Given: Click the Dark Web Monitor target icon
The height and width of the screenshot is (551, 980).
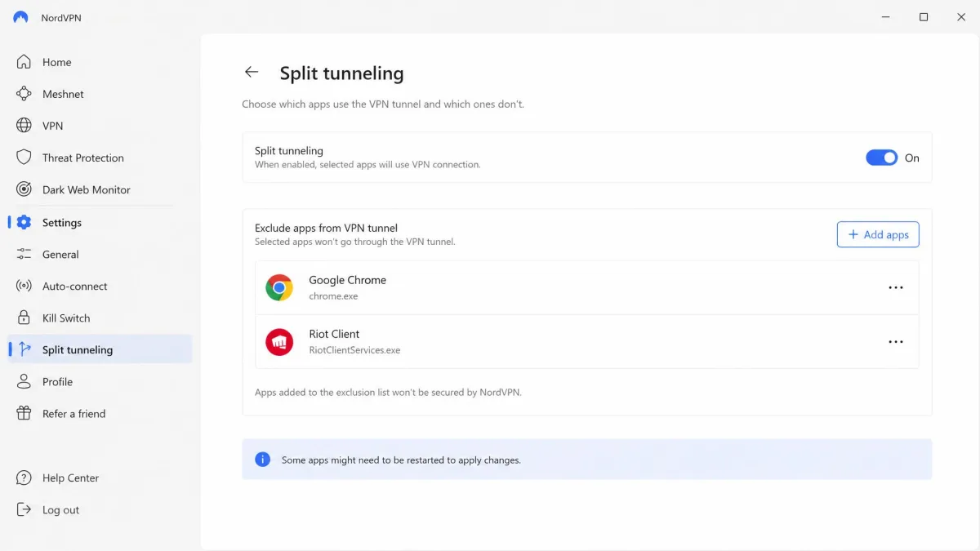Looking at the screenshot, I should (x=24, y=189).
